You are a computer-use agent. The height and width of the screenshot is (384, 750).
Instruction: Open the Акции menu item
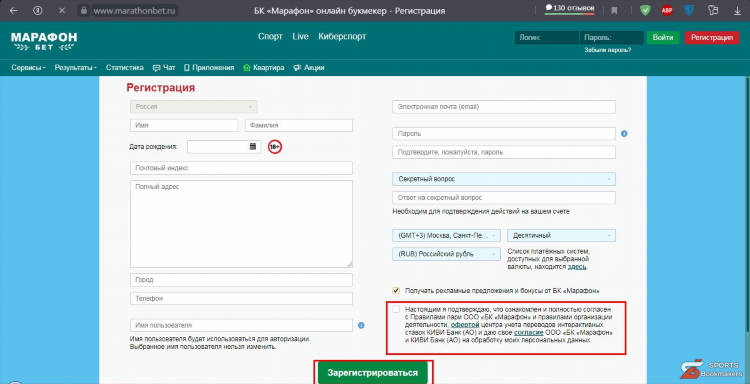[x=309, y=68]
